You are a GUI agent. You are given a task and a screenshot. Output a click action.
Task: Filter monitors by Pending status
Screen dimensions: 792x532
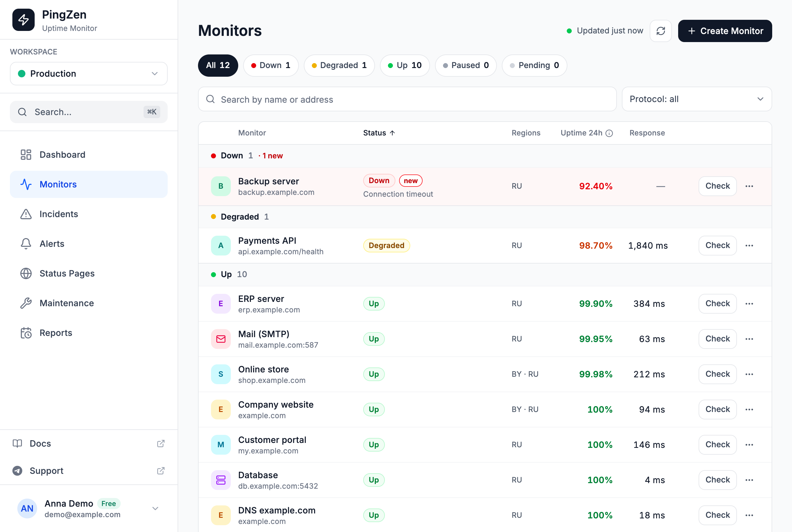click(x=534, y=66)
